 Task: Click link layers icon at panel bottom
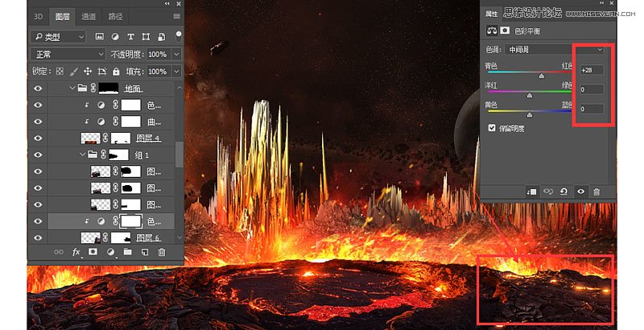click(x=59, y=252)
